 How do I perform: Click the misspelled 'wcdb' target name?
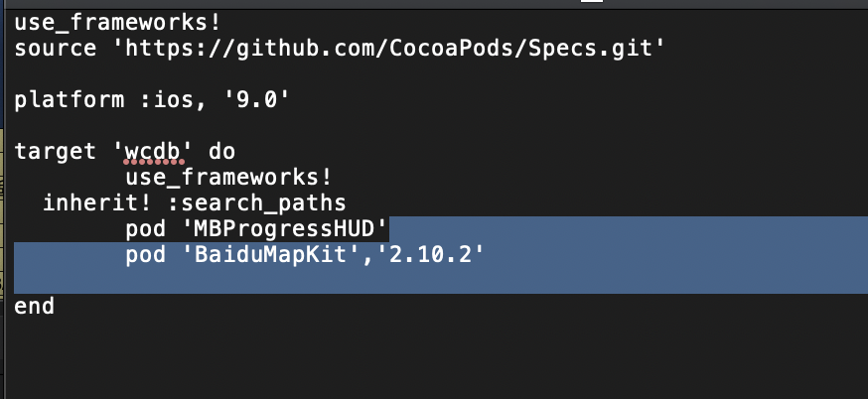[x=155, y=152]
